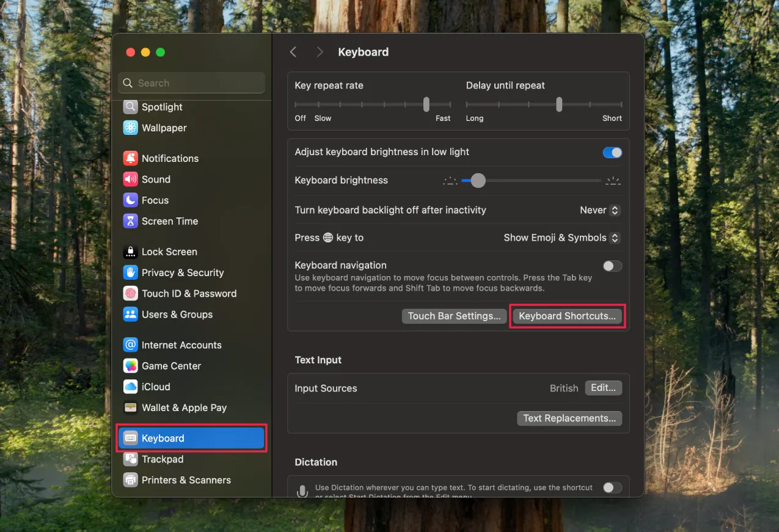Open Keyboard Shortcuts dialog
779x532 pixels.
tap(567, 316)
